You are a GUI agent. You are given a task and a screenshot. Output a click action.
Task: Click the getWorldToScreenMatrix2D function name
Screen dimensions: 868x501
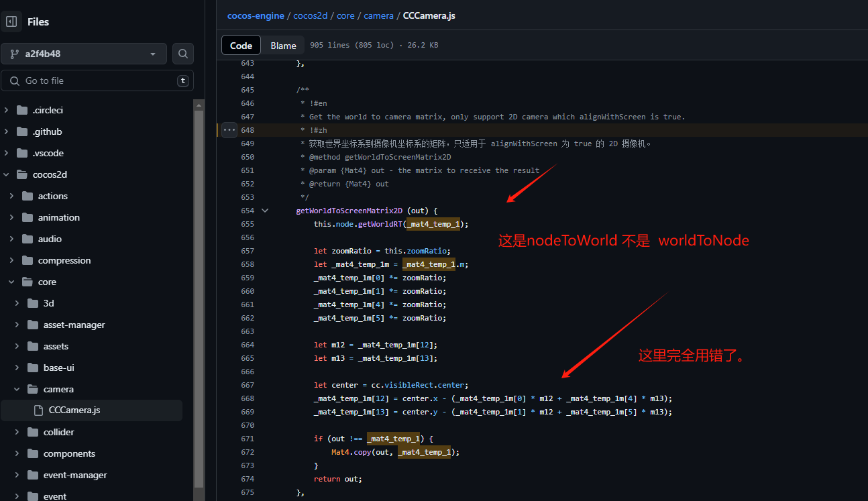tap(349, 211)
